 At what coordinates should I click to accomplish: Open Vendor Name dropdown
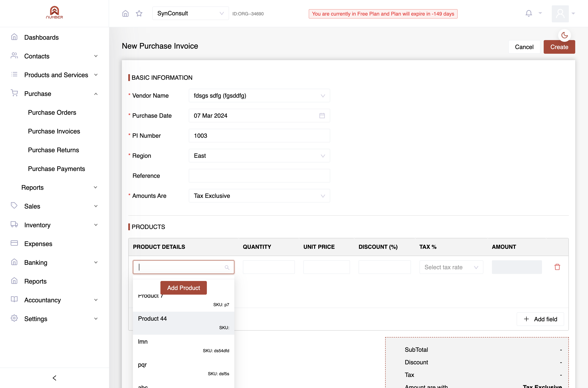point(259,96)
